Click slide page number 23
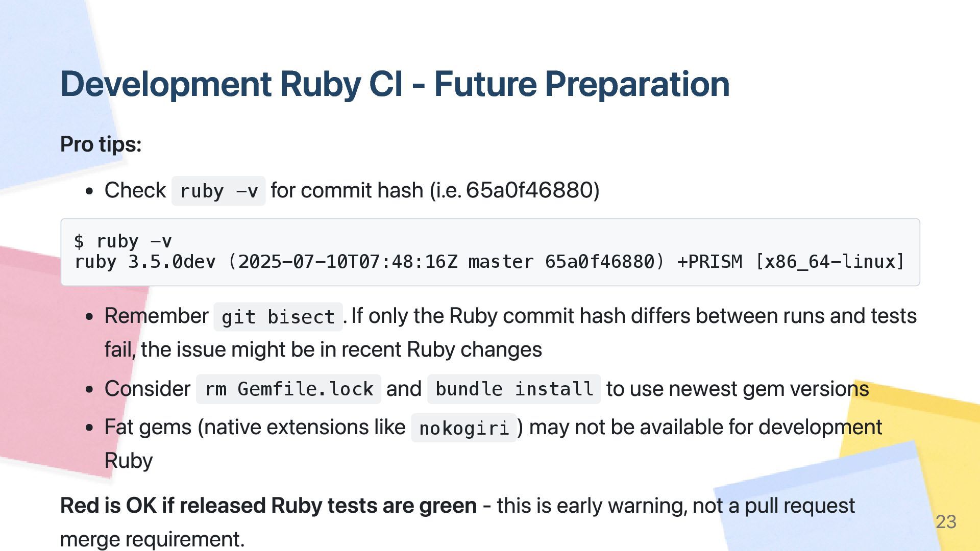Image resolution: width=980 pixels, height=551 pixels. pyautogui.click(x=946, y=522)
